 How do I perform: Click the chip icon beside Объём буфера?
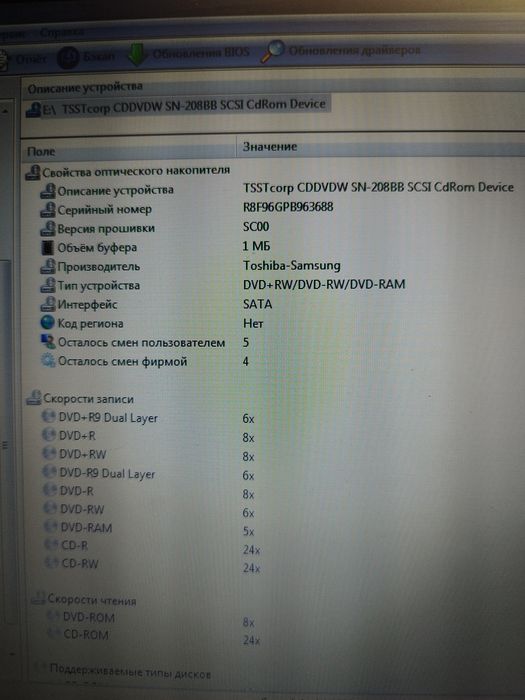click(47, 248)
